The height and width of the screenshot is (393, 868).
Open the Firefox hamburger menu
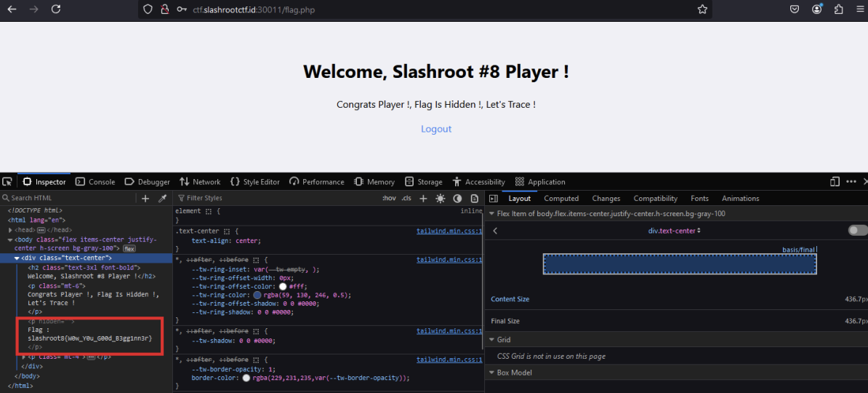[860, 9]
